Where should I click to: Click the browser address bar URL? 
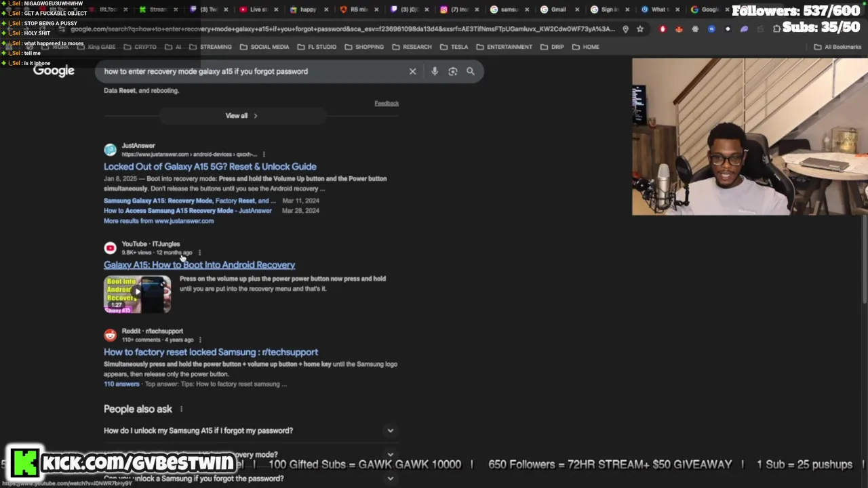(x=342, y=29)
